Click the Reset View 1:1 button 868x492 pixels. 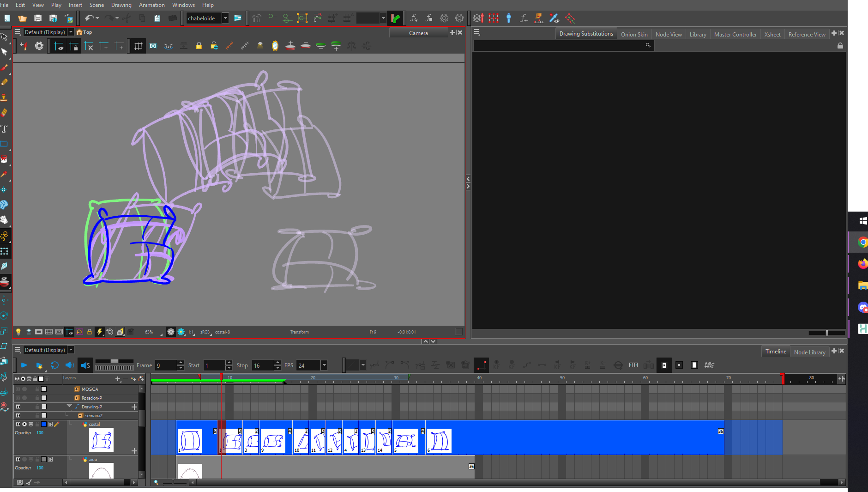(x=191, y=332)
